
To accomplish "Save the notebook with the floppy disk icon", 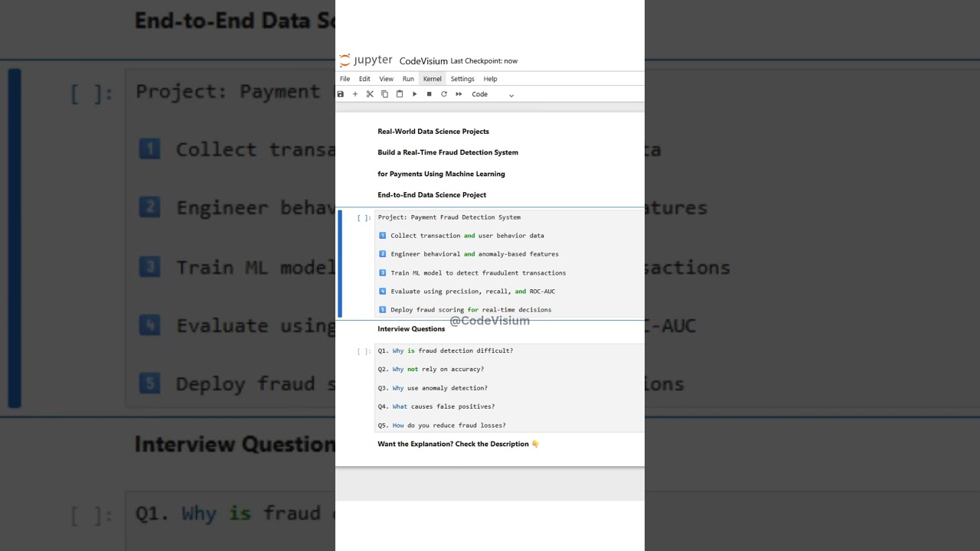I will pyautogui.click(x=341, y=94).
